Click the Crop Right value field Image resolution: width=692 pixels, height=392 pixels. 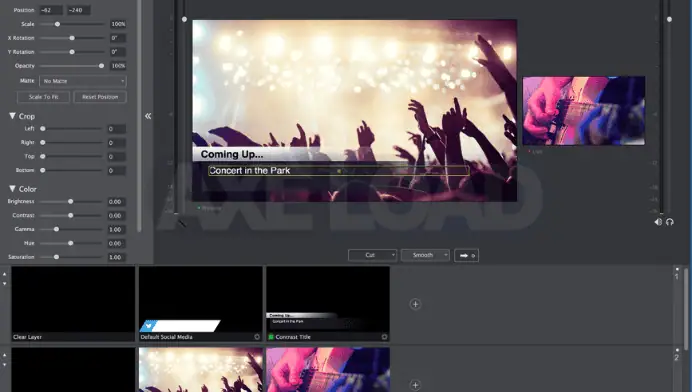point(117,143)
